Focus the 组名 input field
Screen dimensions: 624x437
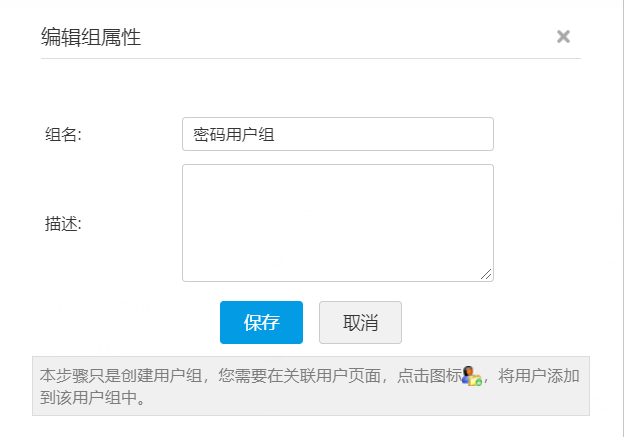tap(338, 134)
